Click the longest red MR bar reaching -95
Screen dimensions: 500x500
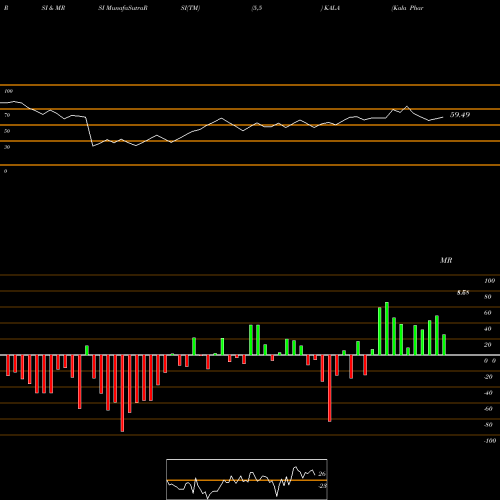click(x=122, y=393)
